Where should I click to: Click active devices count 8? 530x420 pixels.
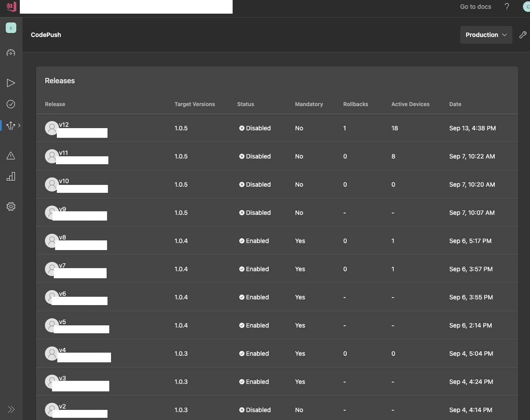393,156
